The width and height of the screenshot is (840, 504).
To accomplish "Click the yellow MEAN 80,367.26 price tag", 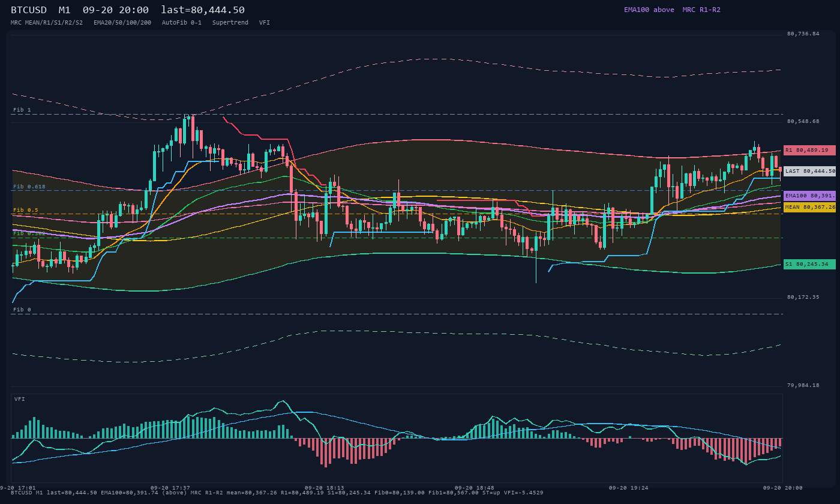I will [809, 207].
